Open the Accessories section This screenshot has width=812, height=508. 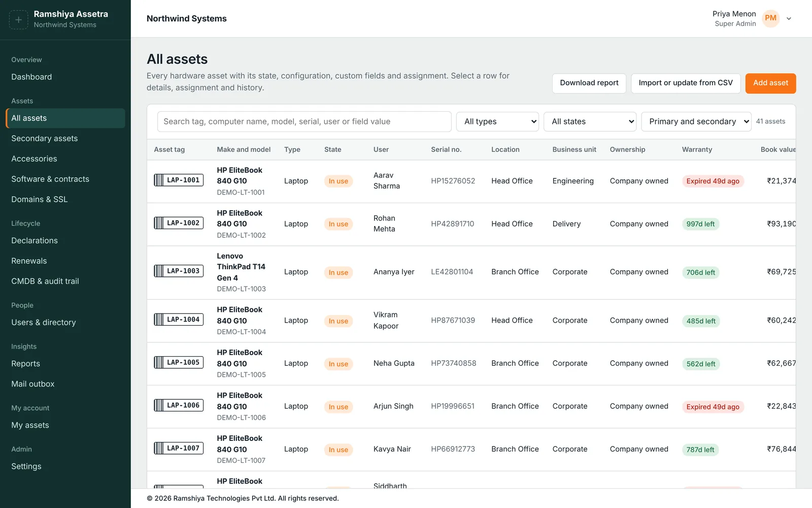65,158
